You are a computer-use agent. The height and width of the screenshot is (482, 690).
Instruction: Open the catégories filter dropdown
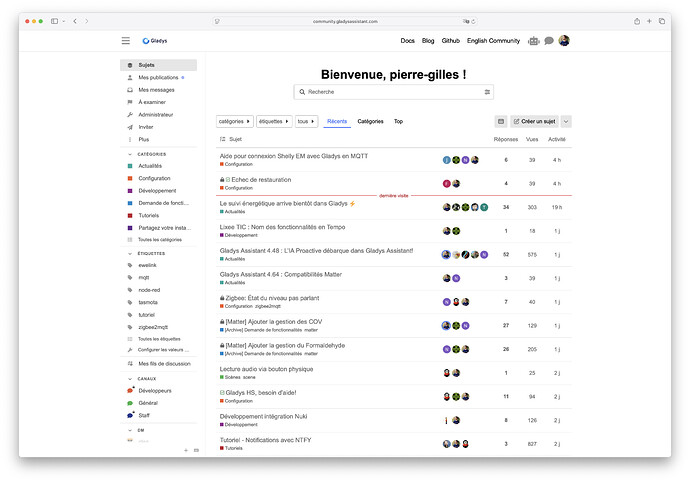click(x=235, y=121)
